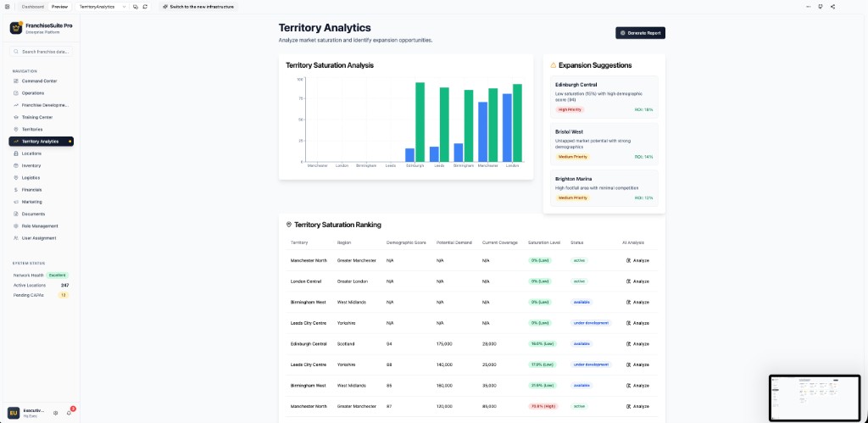
Task: Click the Active Locations 247 value
Action: (x=64, y=285)
